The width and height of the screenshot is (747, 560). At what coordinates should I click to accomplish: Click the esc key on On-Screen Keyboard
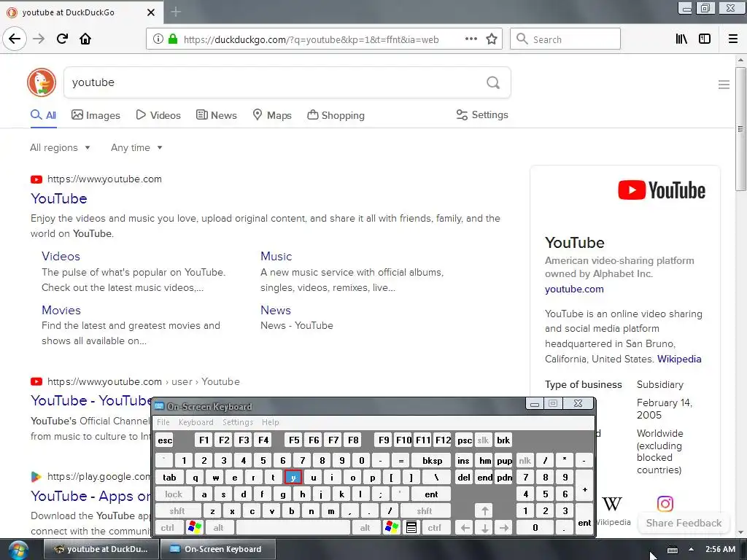tap(165, 440)
